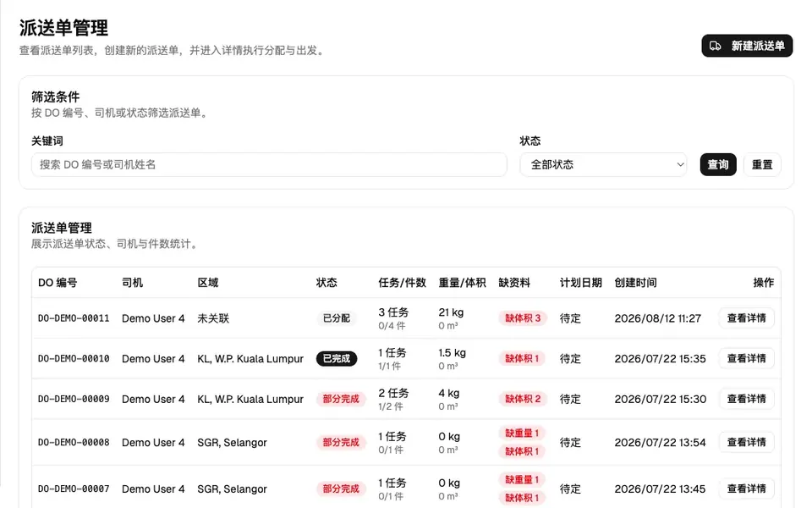
Task: Click the 已完成 status badge
Action: coord(337,359)
